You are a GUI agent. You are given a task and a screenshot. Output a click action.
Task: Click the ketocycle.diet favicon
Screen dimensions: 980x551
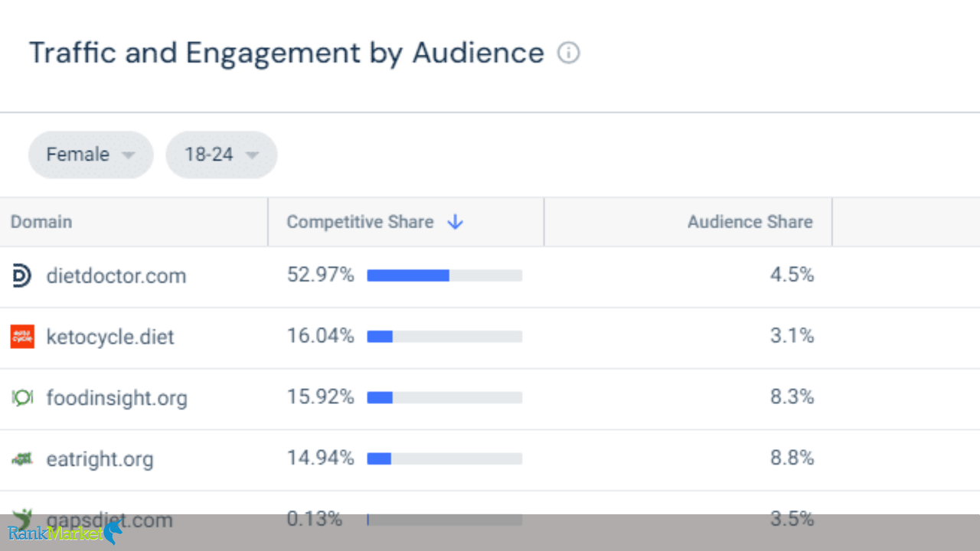pos(22,337)
